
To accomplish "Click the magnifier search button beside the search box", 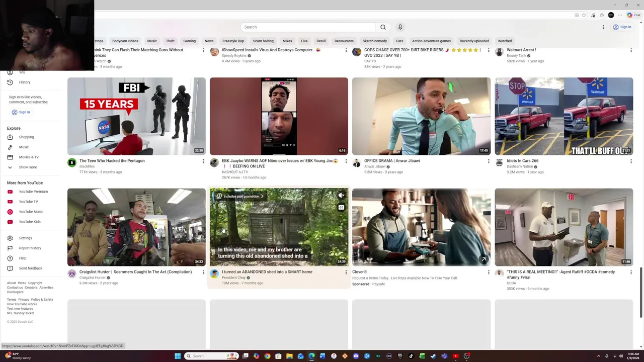I will point(383,27).
